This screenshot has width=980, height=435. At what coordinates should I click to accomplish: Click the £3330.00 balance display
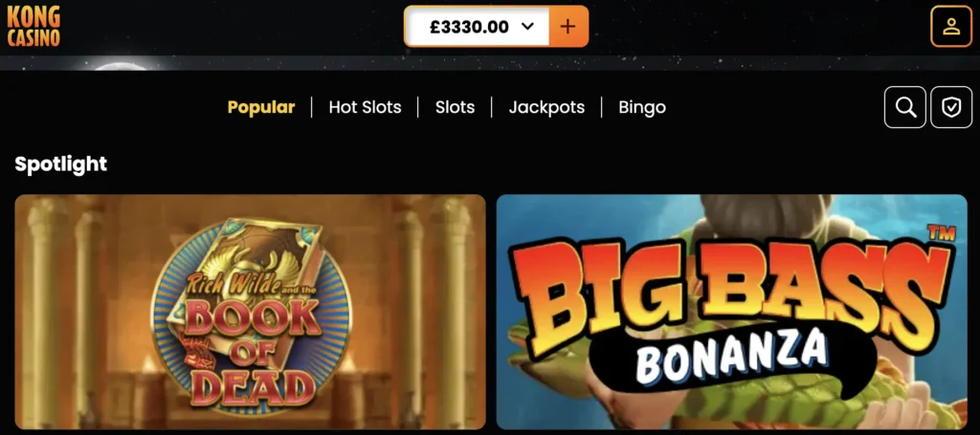point(469,26)
